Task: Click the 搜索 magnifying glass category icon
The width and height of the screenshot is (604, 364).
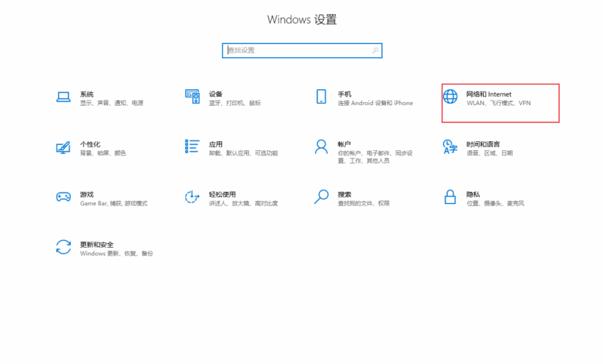Action: click(x=321, y=197)
